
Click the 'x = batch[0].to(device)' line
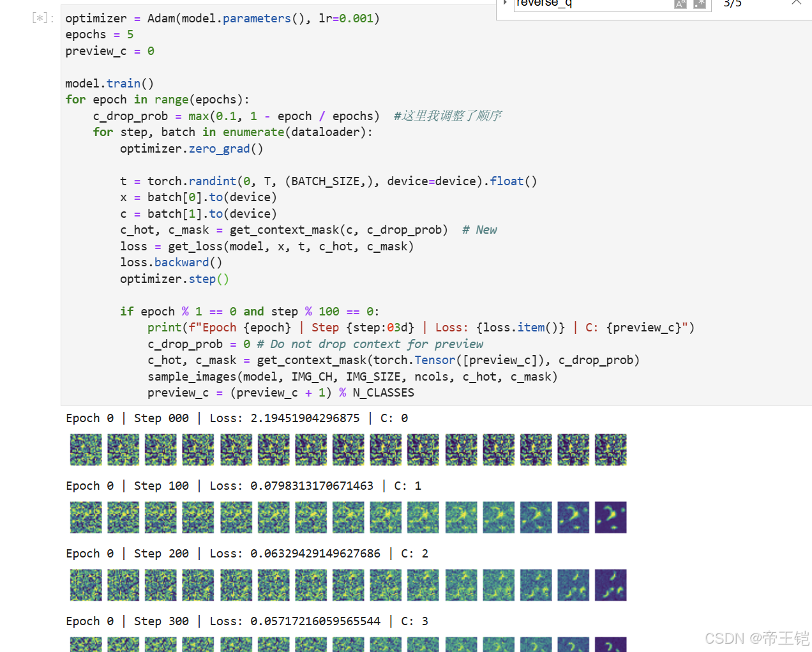point(199,197)
